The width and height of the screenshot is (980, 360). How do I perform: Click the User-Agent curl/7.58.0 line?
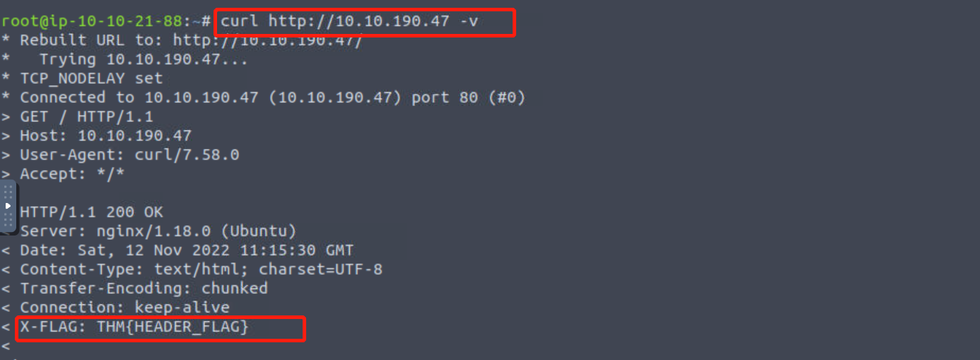pyautogui.click(x=129, y=155)
